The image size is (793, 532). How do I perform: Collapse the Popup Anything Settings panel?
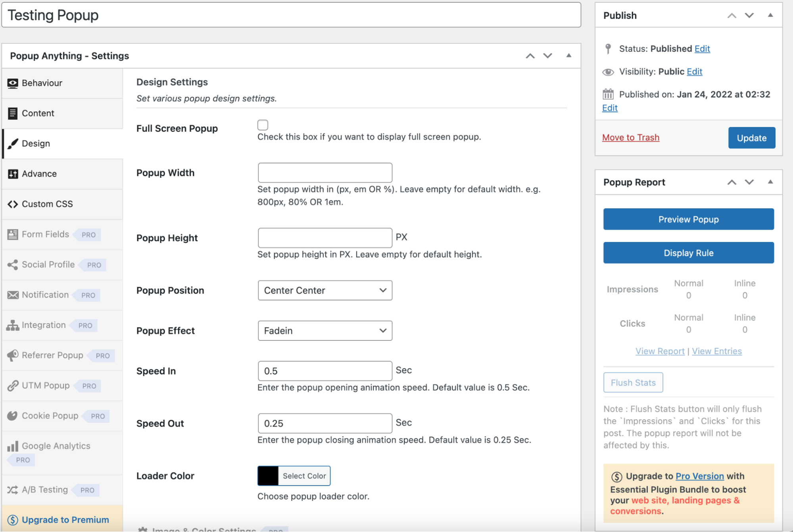pos(569,56)
